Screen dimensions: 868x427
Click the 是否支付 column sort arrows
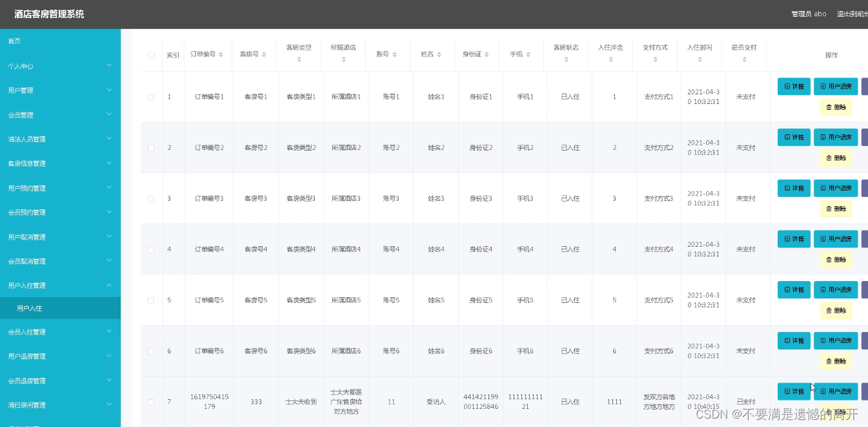coord(744,59)
